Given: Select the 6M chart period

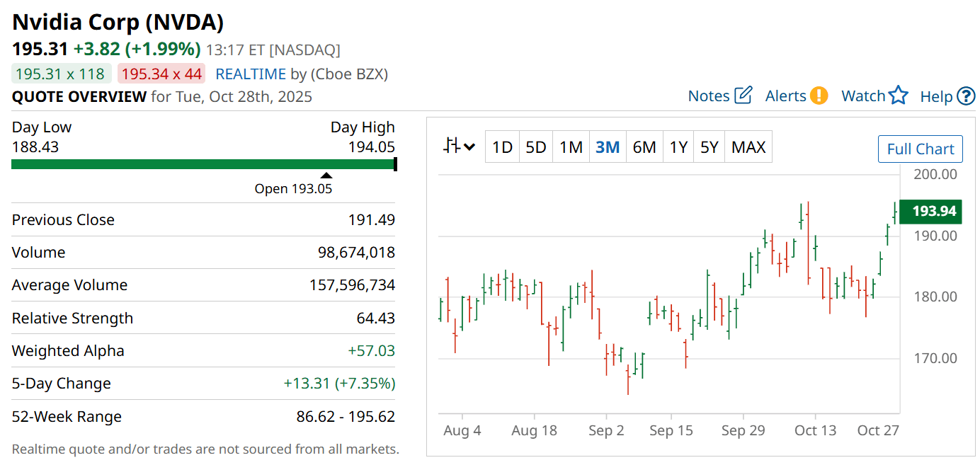Looking at the screenshot, I should pyautogui.click(x=644, y=147).
